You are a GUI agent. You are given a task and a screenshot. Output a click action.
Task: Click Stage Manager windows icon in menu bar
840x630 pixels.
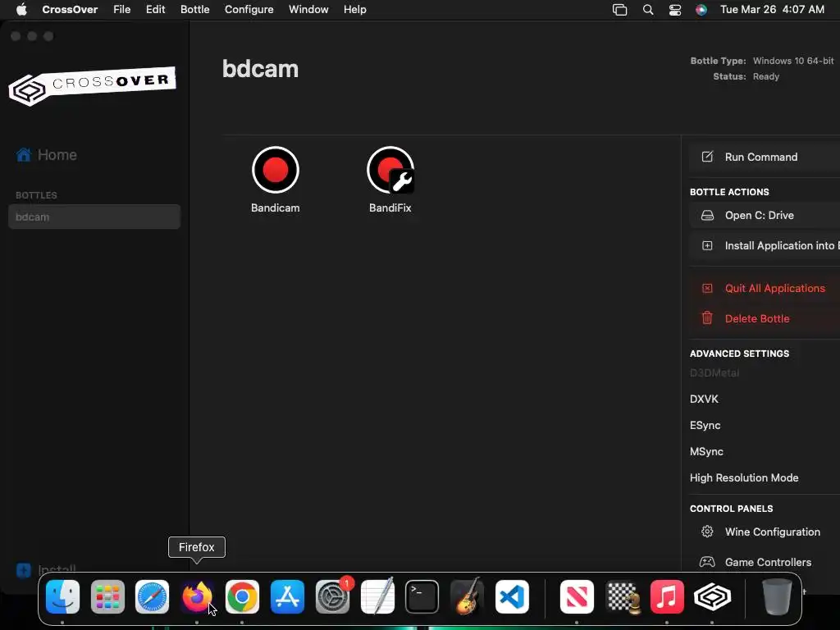tap(620, 10)
